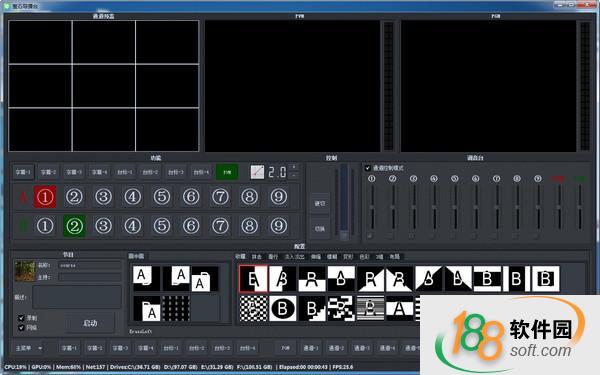Switch to the 3维 effects tab
Viewport: 600px width, 375px height.
pos(380,256)
